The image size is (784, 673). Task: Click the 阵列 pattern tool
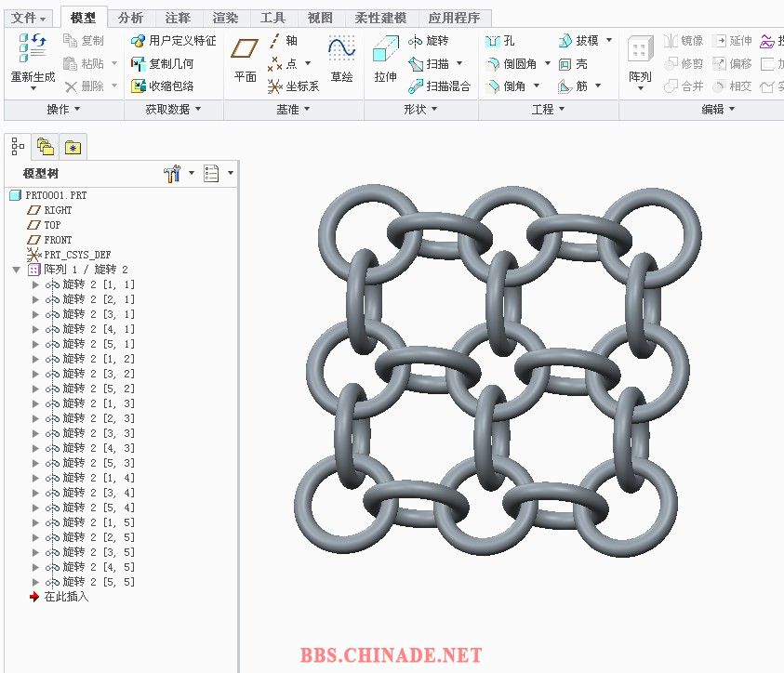pyautogui.click(x=640, y=58)
